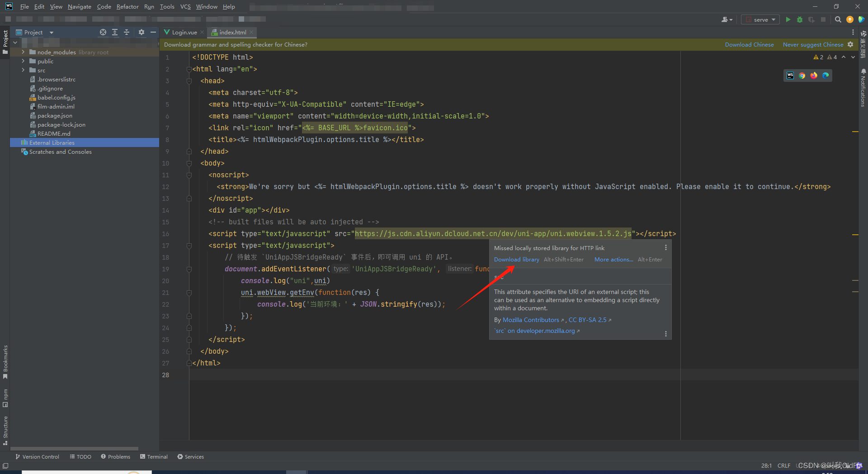The image size is (868, 474).
Task: Click the warnings count indicator in editor
Action: 825,57
